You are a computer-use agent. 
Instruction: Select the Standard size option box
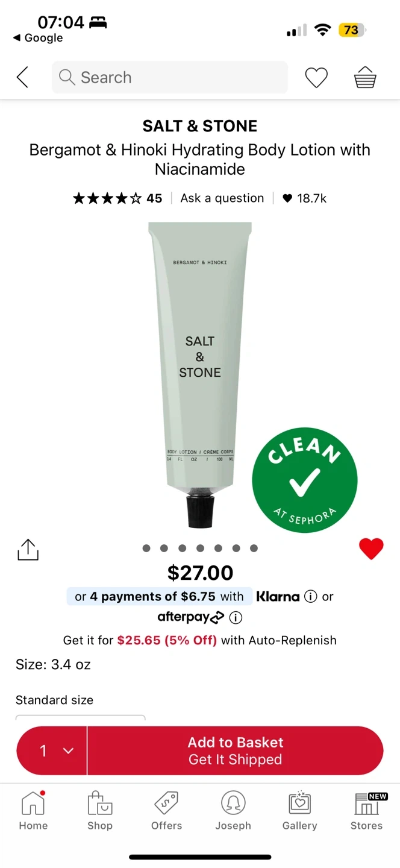point(80,719)
